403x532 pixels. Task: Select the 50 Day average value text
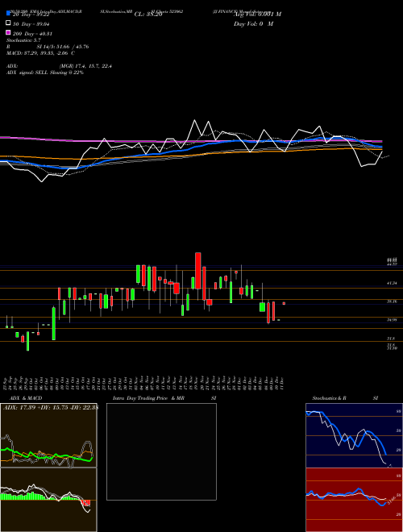pyautogui.click(x=31, y=24)
